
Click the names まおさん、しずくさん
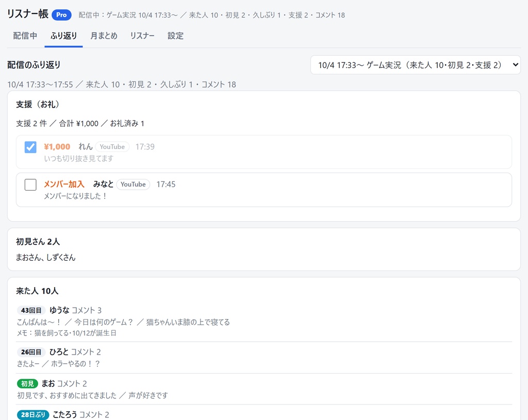click(x=46, y=258)
